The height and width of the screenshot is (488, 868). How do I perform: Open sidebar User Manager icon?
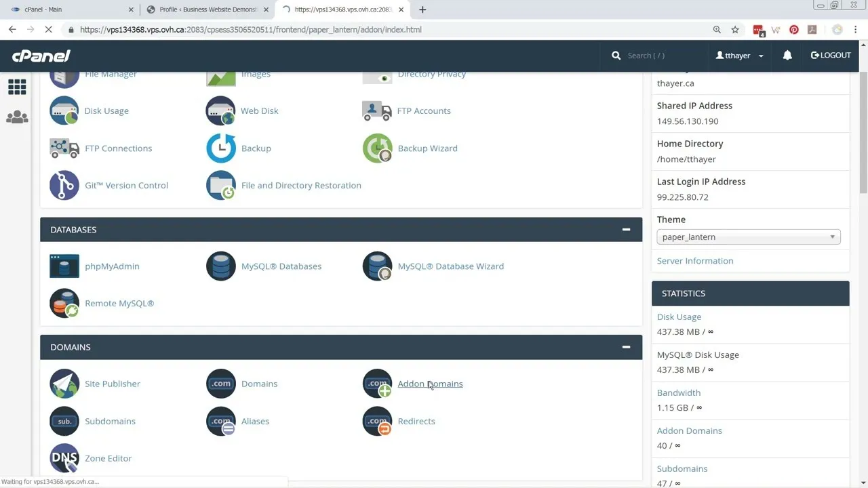pyautogui.click(x=17, y=117)
